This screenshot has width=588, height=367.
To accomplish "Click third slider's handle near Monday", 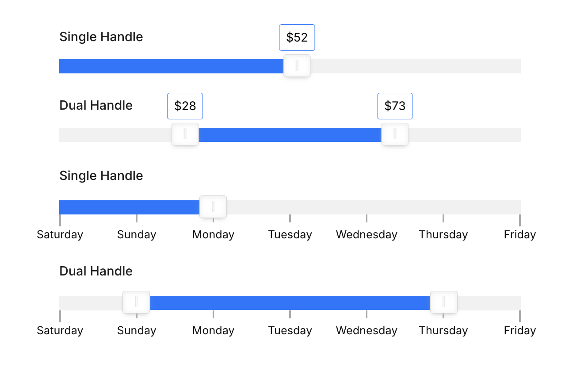I will tap(213, 207).
